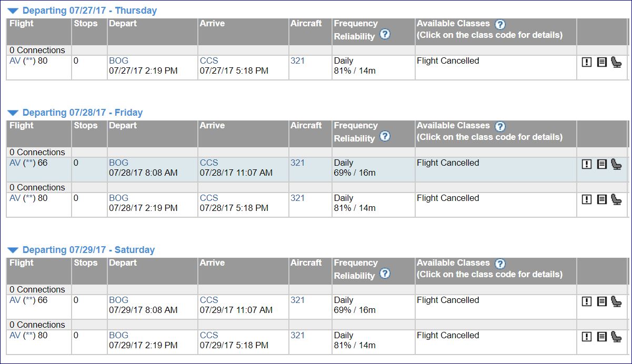Click Available Classes help icon in Friday table
Viewport: 632px width, 364px height.
500,126
